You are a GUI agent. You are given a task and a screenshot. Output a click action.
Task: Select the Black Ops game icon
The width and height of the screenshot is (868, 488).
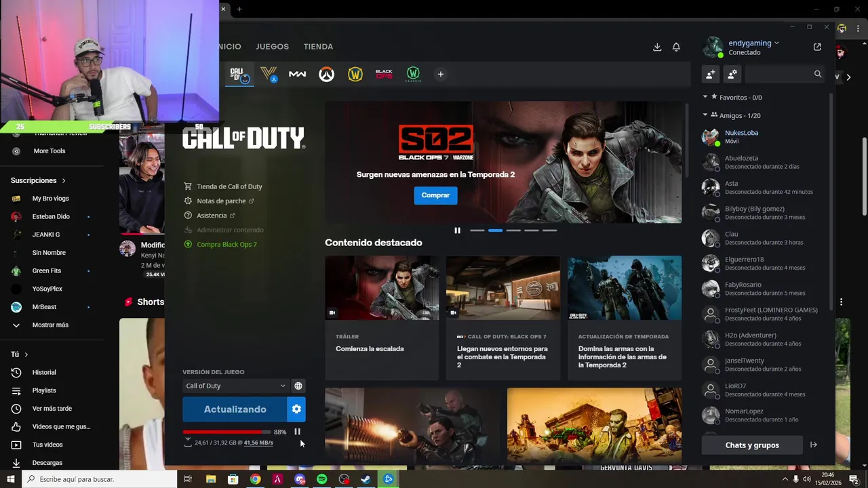pyautogui.click(x=384, y=74)
